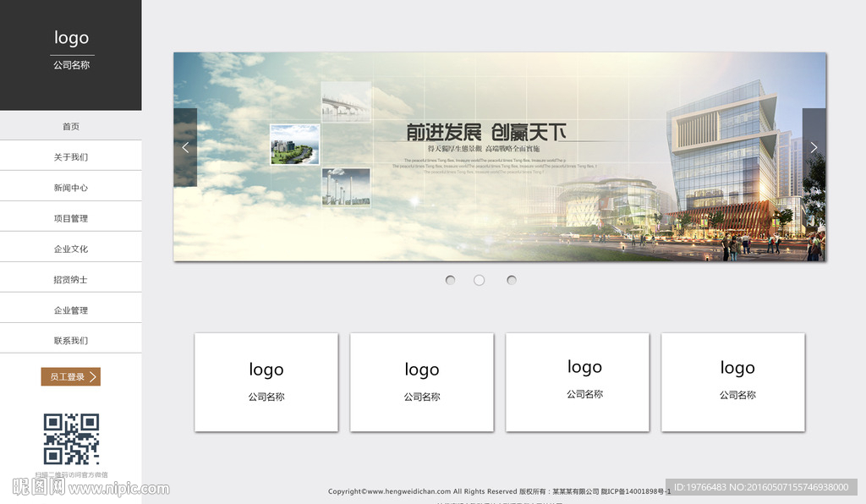Image resolution: width=866 pixels, height=504 pixels.
Task: Click the banner headline 前进发展 创赢天下
Action: click(x=486, y=132)
